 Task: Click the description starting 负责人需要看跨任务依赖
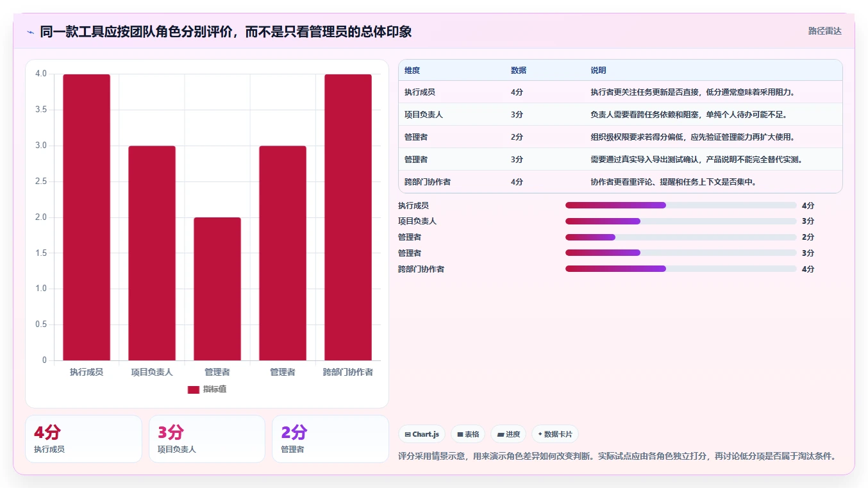pyautogui.click(x=689, y=115)
